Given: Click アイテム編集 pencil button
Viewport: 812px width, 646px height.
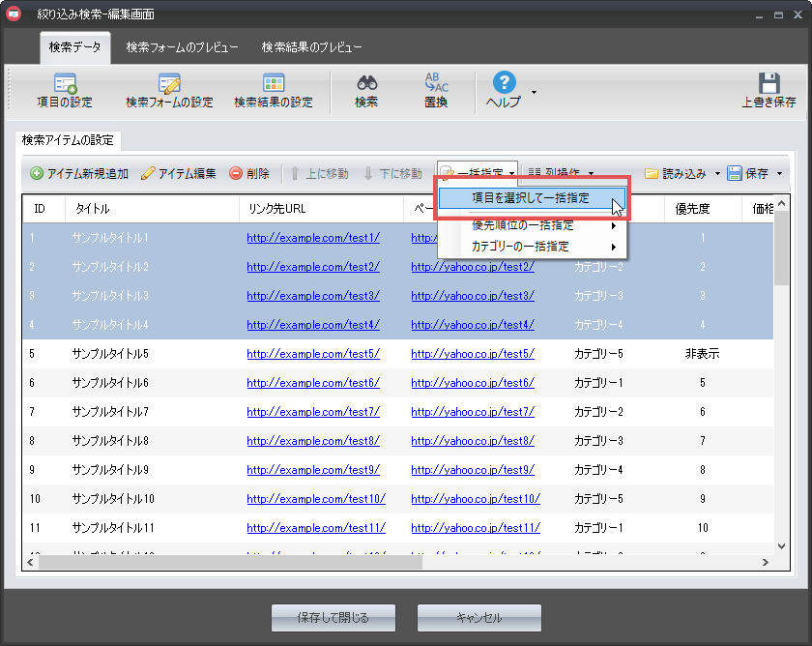Looking at the screenshot, I should [179, 174].
